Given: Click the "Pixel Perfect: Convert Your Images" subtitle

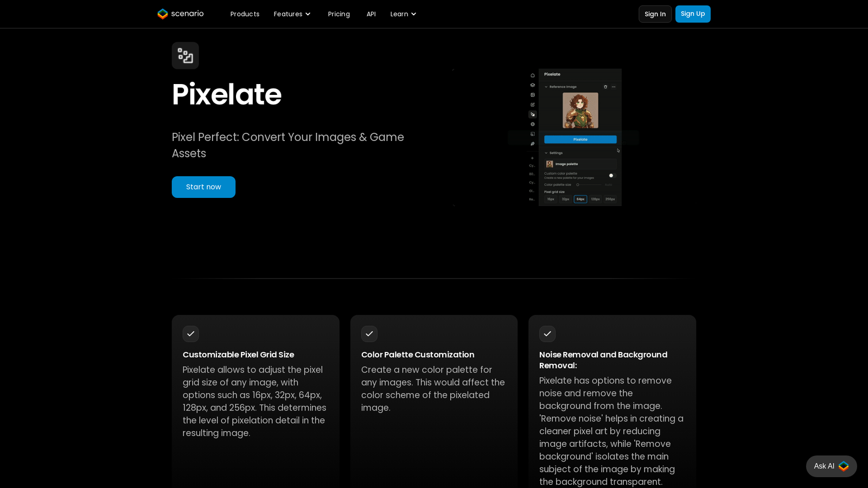Looking at the screenshot, I should [288, 145].
